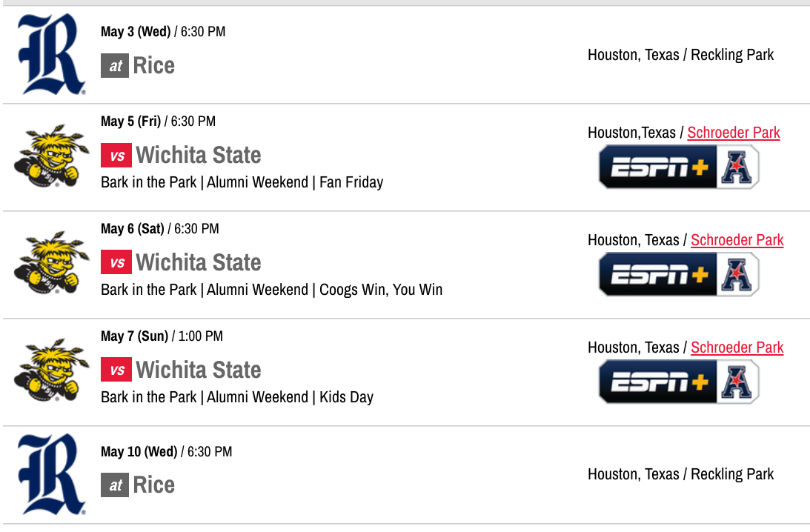
Task: Click the gray 'at' badge on May 3
Action: (x=115, y=66)
